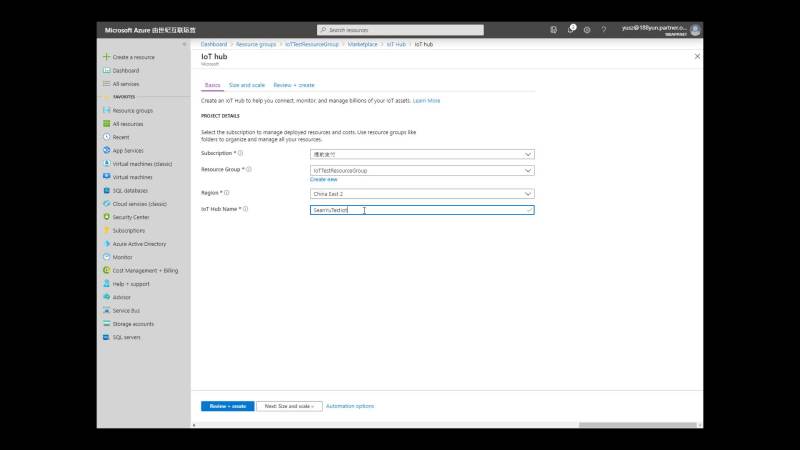Open the Monitor icon in sidebar

pos(106,257)
